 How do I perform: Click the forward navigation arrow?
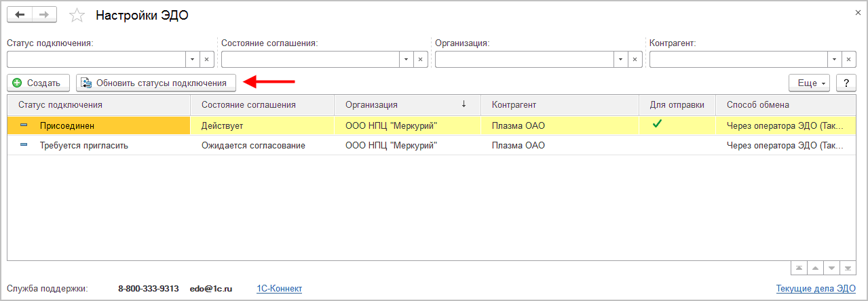(x=44, y=14)
